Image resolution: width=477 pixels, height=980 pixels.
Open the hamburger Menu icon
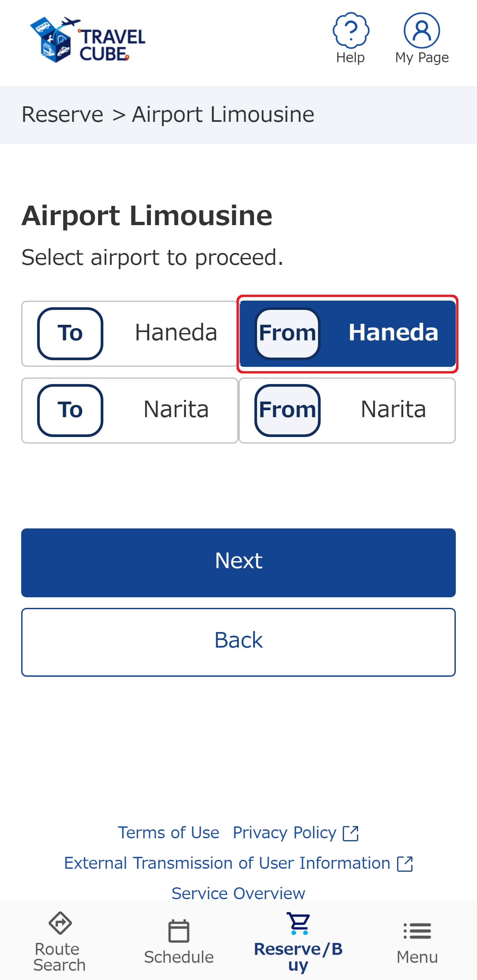(417, 931)
